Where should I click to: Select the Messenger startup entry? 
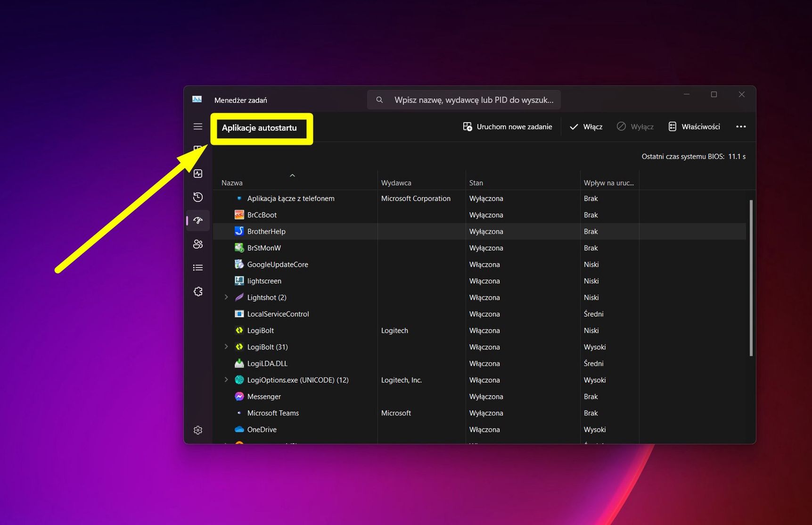pyautogui.click(x=264, y=396)
